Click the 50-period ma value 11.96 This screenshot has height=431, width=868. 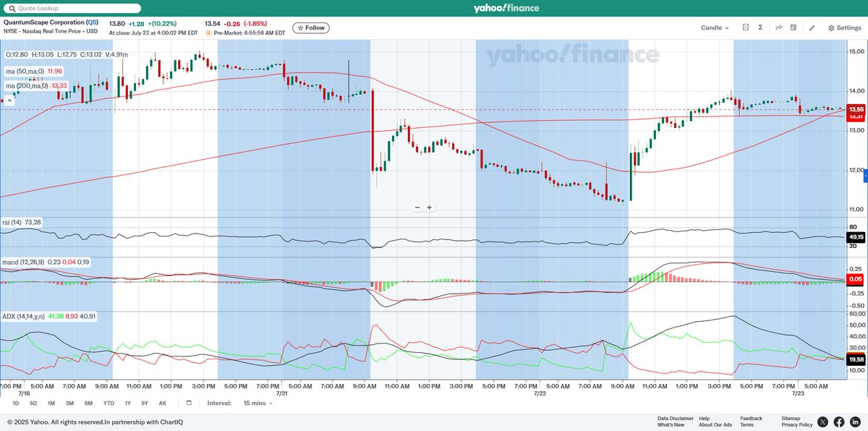(x=55, y=72)
